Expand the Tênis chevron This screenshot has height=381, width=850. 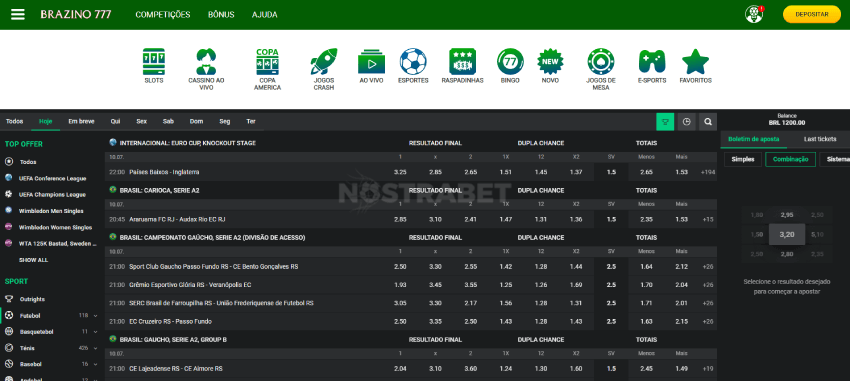pos(95,348)
